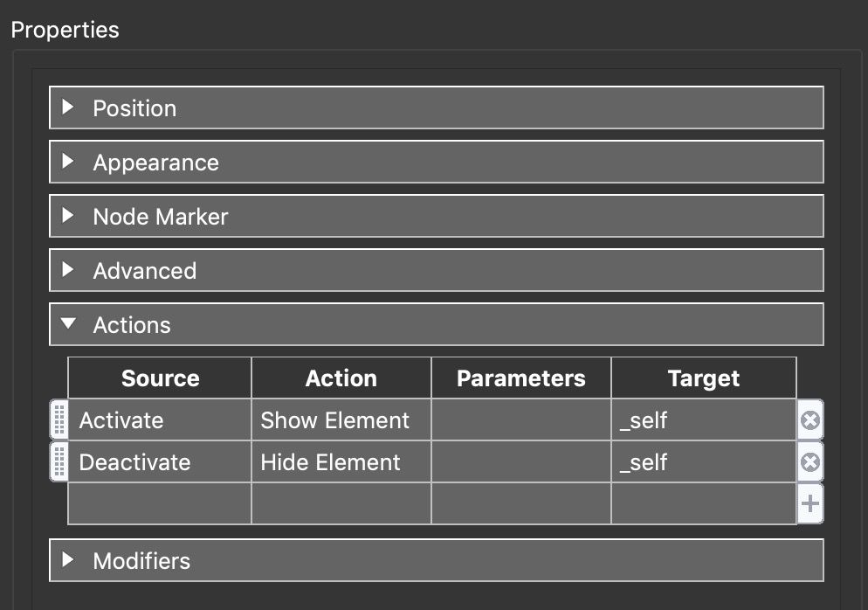This screenshot has width=868, height=610.
Task: Select the Activate source cell
Action: (160, 420)
